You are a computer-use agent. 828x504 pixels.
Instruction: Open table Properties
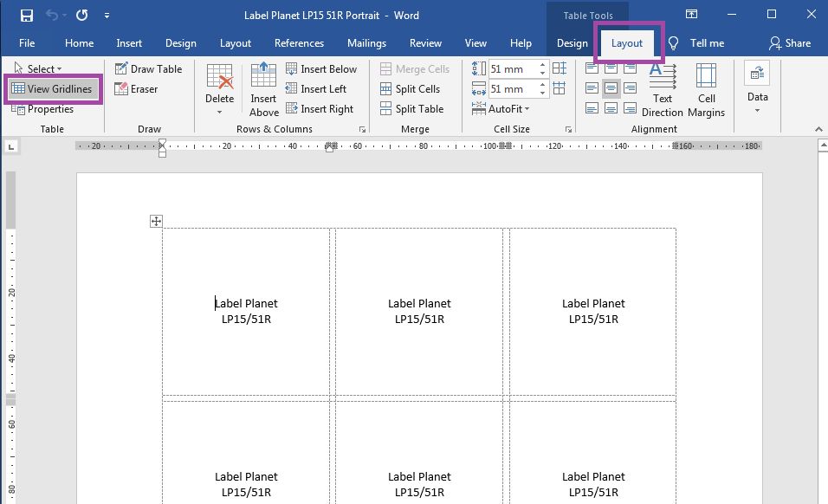[42, 109]
